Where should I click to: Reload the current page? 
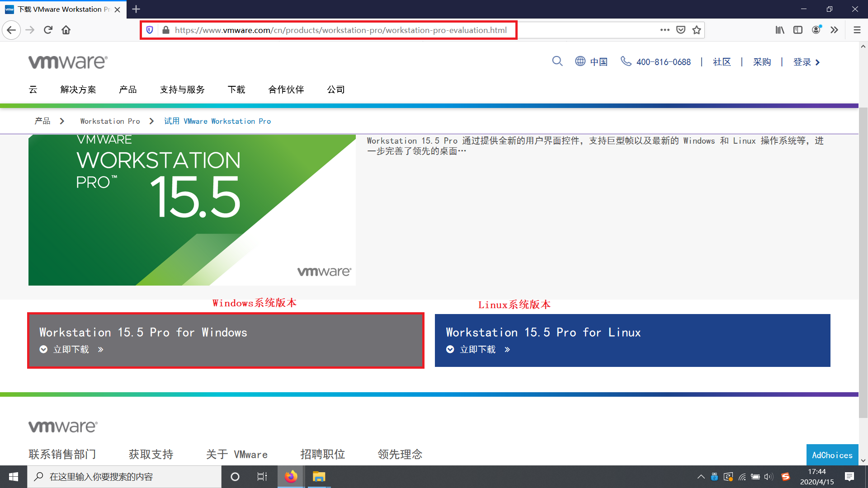[x=48, y=30]
